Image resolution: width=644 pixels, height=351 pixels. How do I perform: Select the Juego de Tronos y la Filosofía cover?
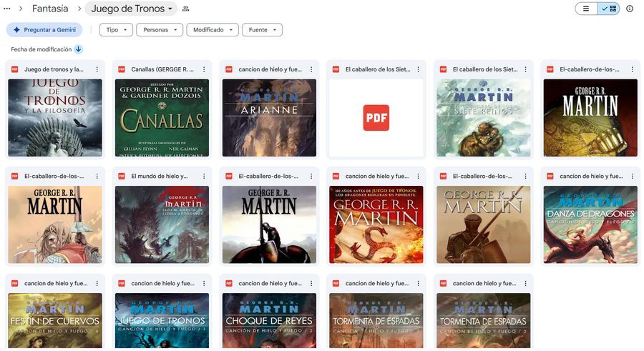55,118
